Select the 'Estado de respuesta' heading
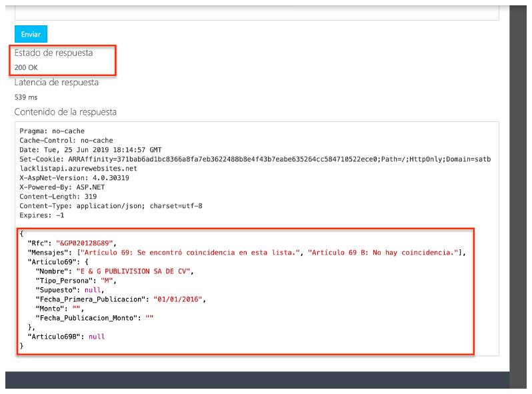The image size is (532, 394). [x=53, y=53]
